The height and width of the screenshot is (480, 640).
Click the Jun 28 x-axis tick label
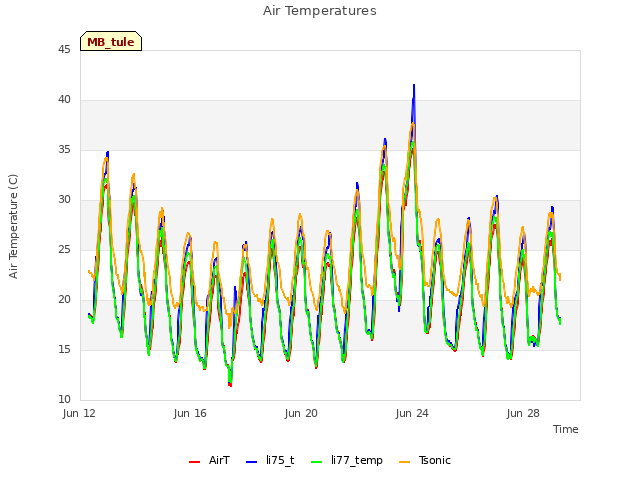[x=523, y=413]
